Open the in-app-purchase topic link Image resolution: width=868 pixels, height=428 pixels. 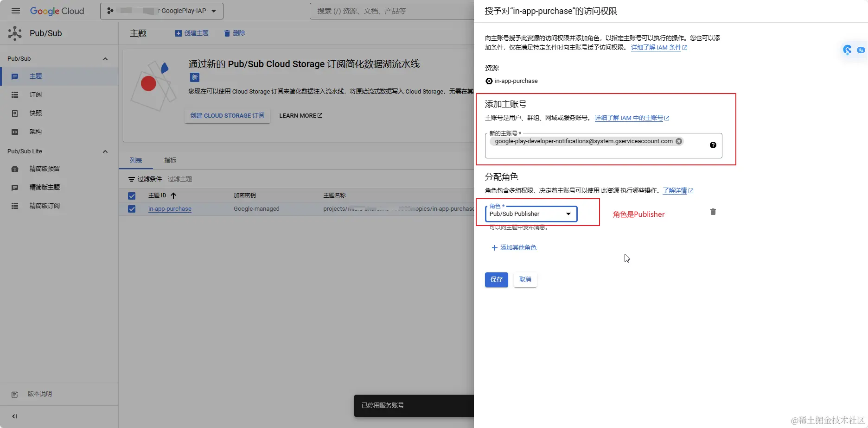coord(170,209)
